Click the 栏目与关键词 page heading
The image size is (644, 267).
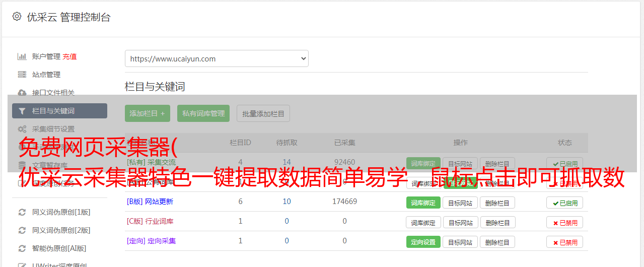click(x=155, y=87)
